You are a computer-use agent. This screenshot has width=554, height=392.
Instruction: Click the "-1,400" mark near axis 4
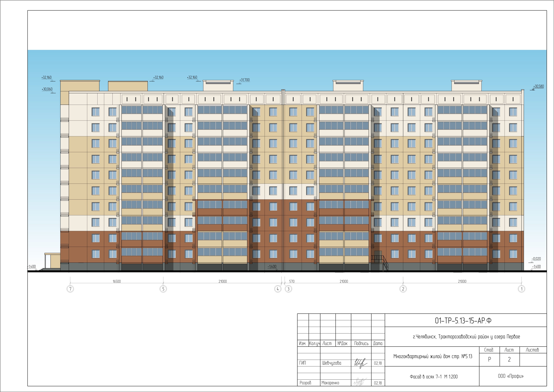[272, 267]
